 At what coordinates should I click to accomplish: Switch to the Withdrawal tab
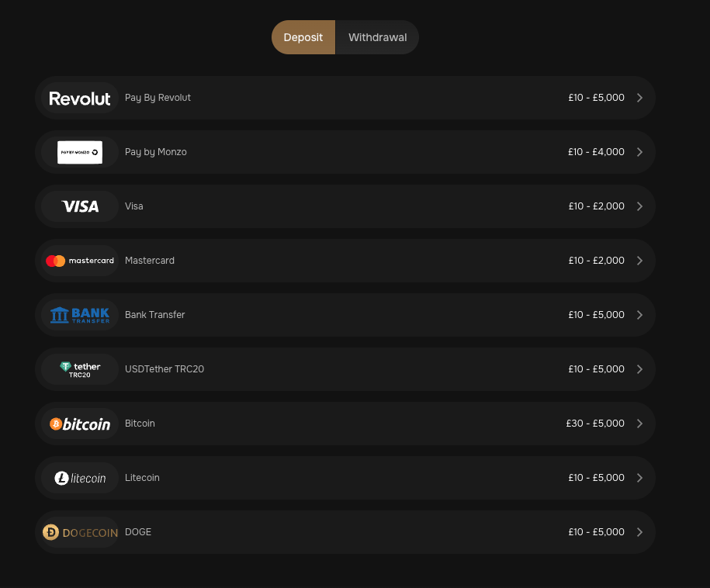pos(377,36)
